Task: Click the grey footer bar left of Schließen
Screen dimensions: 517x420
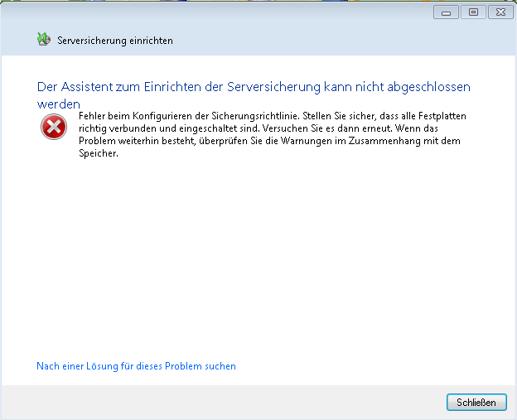Action: point(224,403)
